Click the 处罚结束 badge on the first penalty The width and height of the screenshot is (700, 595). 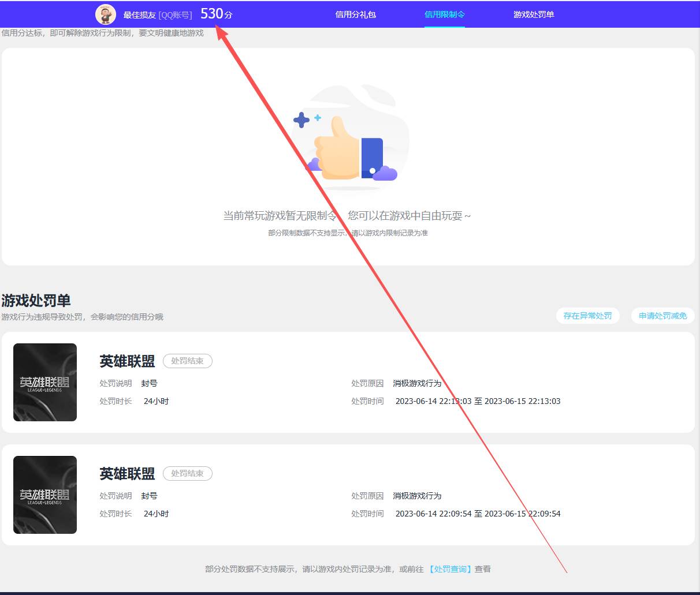click(x=187, y=361)
